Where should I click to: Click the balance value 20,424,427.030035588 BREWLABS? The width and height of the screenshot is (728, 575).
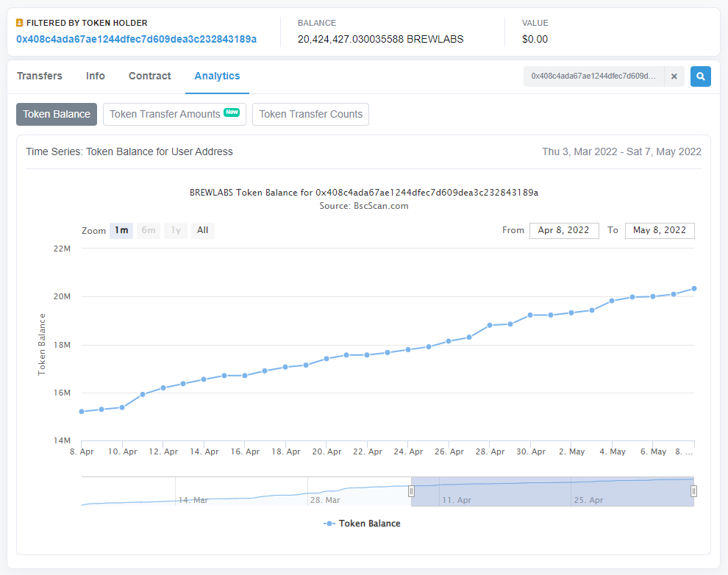point(381,39)
